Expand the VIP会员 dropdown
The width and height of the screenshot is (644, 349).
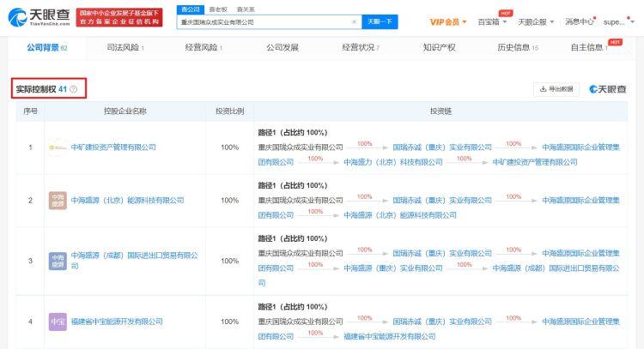(x=447, y=22)
